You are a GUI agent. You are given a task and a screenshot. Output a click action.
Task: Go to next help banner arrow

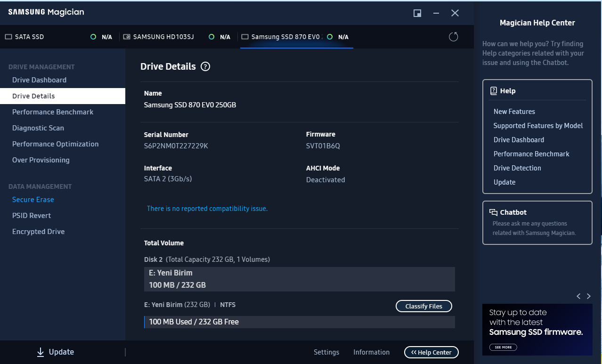point(588,296)
